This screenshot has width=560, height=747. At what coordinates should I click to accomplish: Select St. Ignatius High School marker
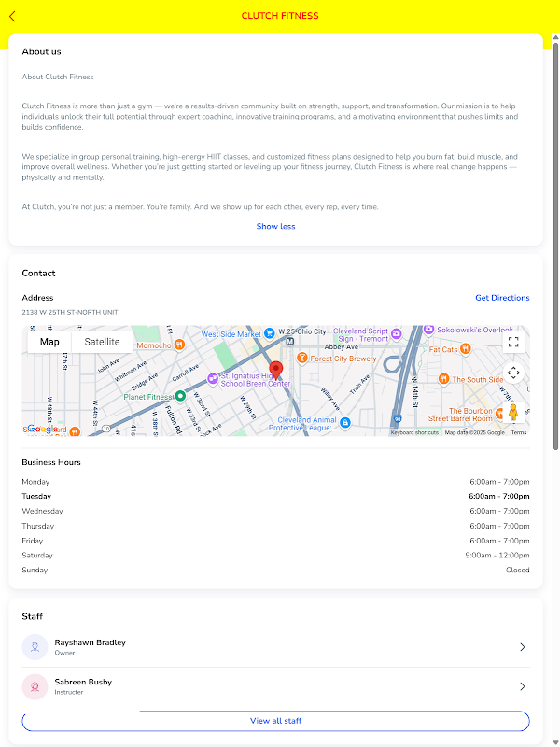click(213, 379)
